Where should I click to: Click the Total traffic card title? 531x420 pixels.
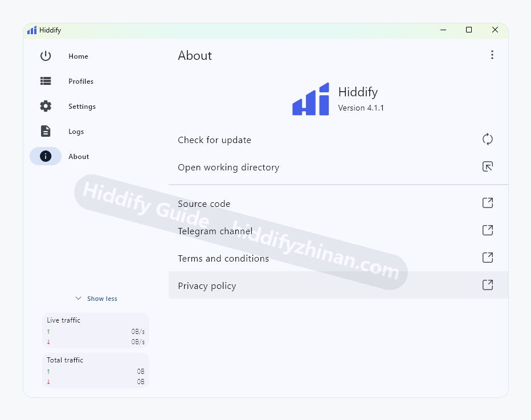pyautogui.click(x=65, y=360)
